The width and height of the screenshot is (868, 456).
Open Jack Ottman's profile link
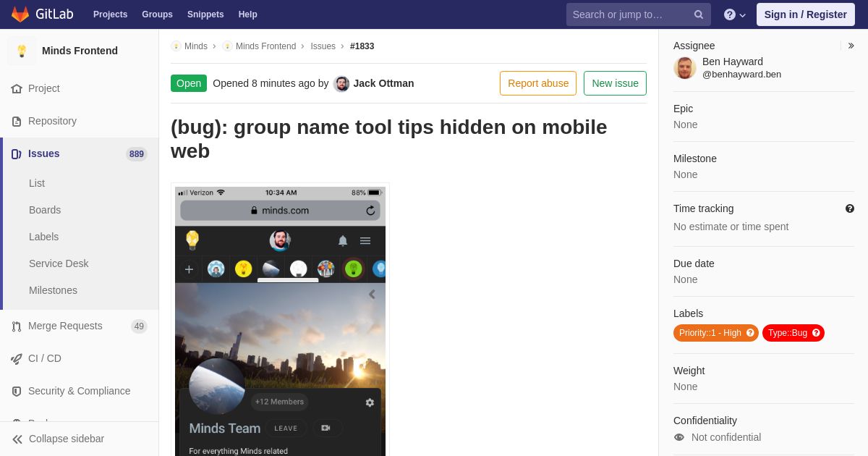[x=383, y=83]
